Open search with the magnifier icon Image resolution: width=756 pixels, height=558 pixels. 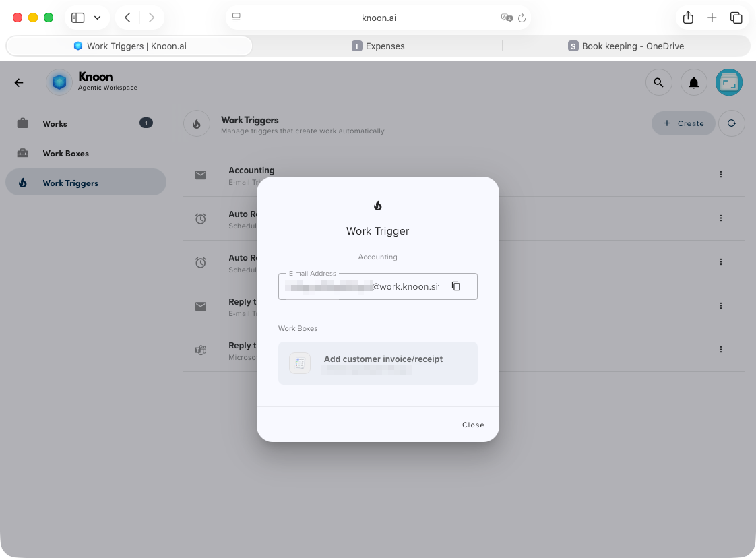659,82
